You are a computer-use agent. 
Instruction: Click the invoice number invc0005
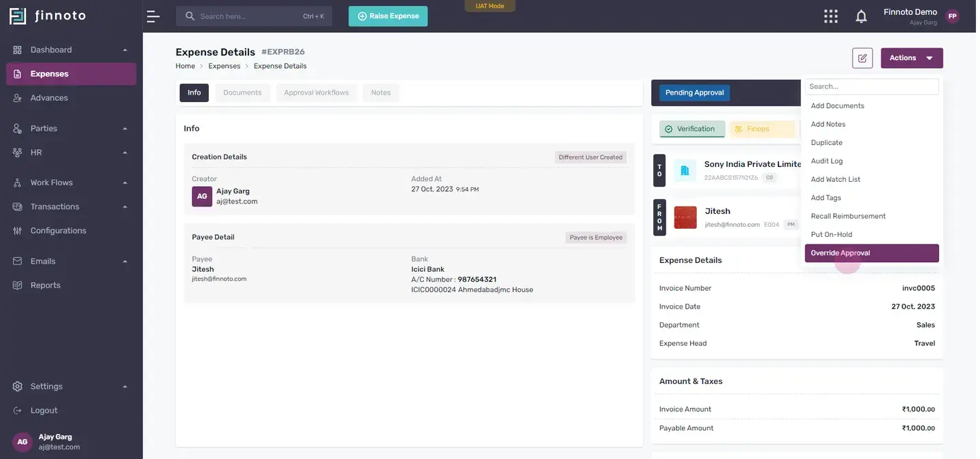click(919, 289)
